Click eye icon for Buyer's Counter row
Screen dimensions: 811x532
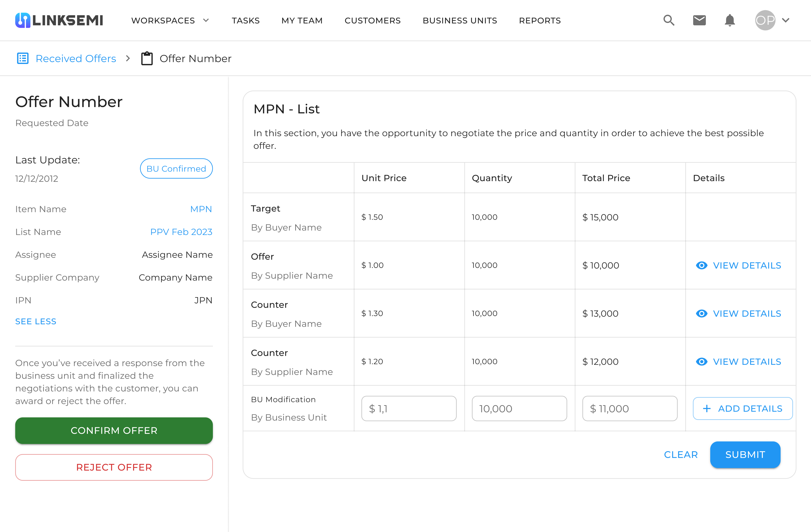point(702,313)
